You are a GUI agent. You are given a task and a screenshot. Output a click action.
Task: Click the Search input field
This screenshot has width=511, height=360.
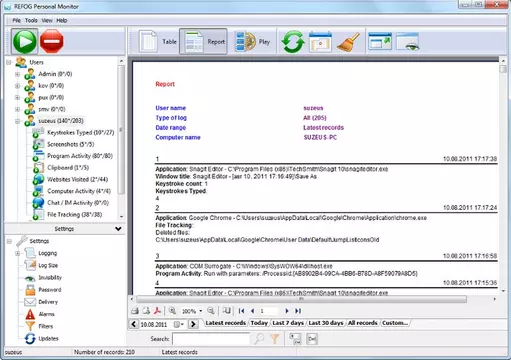tap(211, 339)
